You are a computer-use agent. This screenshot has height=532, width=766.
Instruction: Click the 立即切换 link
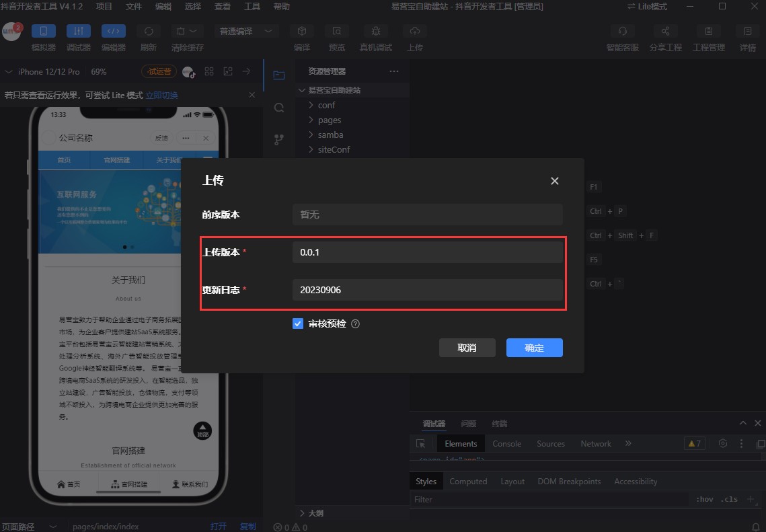click(x=161, y=96)
